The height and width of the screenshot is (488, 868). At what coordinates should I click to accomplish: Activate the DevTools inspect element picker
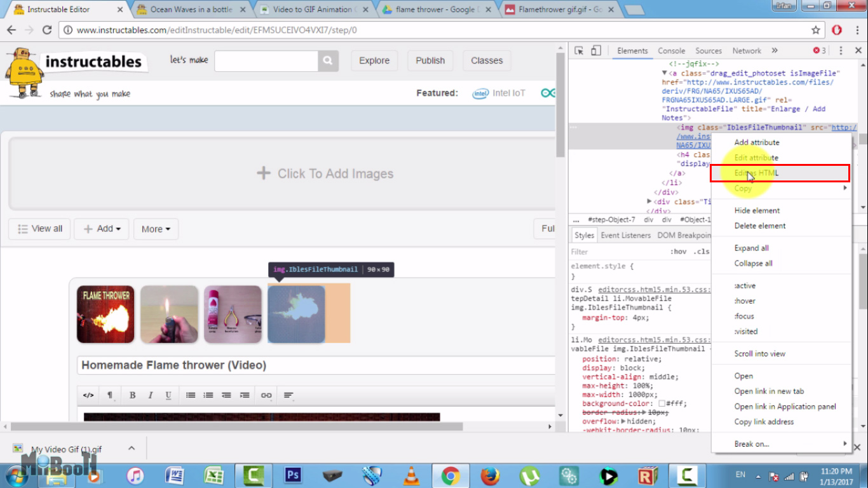[579, 51]
